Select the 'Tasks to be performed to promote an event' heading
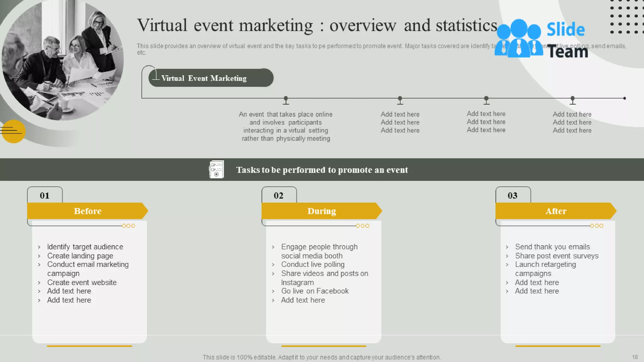The width and height of the screenshot is (644, 362). (x=322, y=170)
